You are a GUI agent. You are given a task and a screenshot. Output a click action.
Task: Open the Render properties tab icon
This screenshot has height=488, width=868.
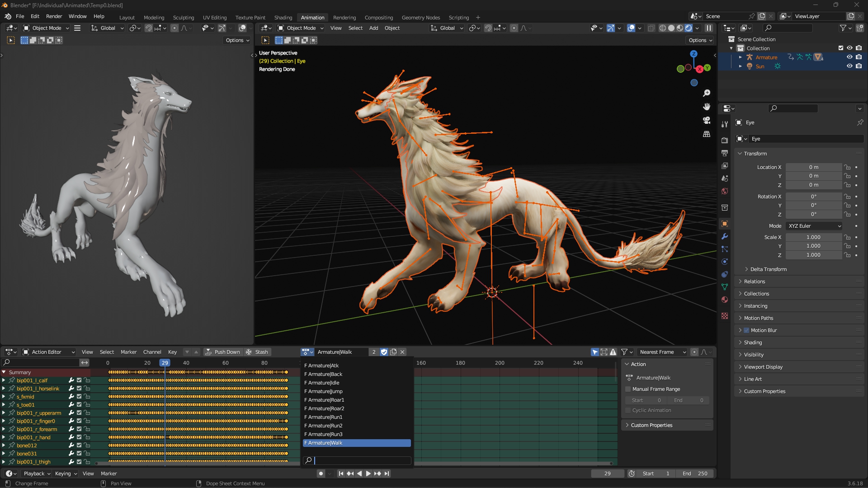[725, 140]
